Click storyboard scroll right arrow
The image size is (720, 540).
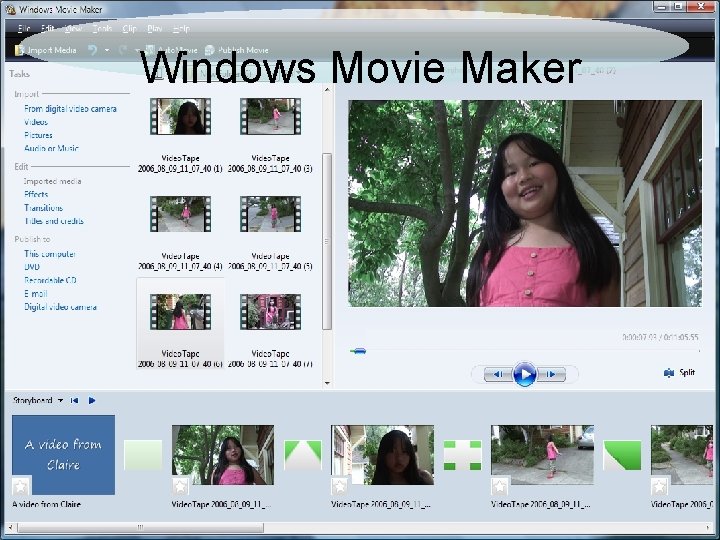709,527
